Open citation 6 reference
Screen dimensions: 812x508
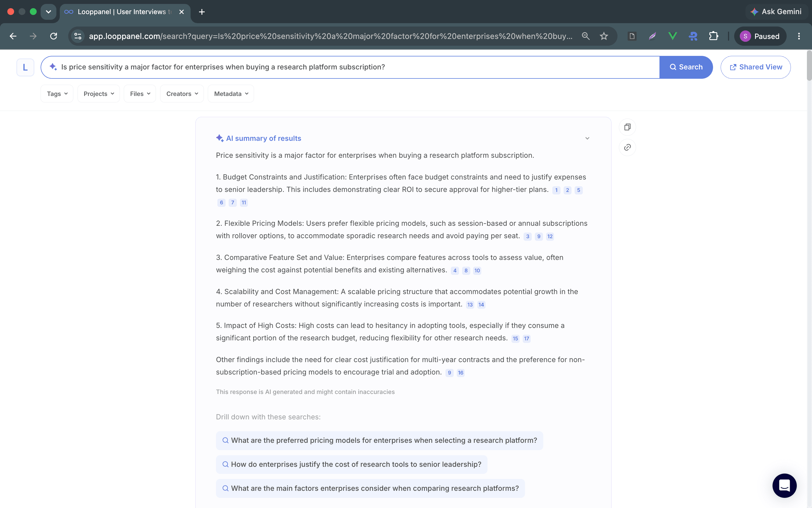(x=221, y=203)
